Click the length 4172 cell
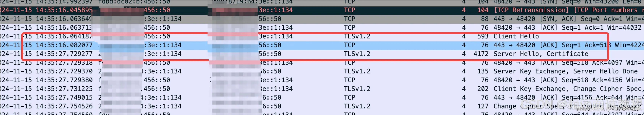This screenshot has width=644, height=115. point(481,54)
